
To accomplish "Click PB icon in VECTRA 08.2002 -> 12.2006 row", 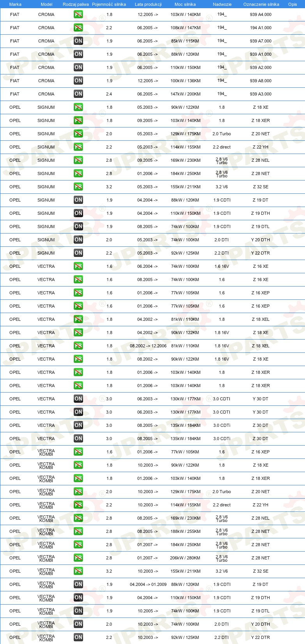I will click(x=78, y=346).
